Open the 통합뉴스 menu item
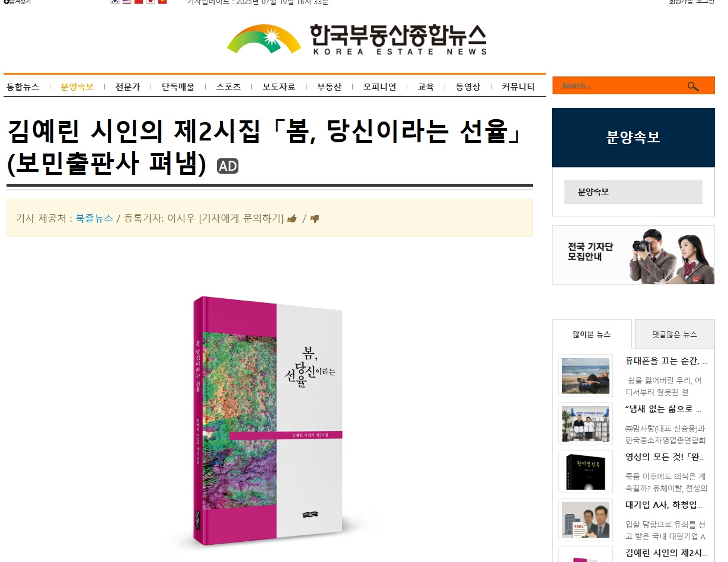 (x=23, y=87)
